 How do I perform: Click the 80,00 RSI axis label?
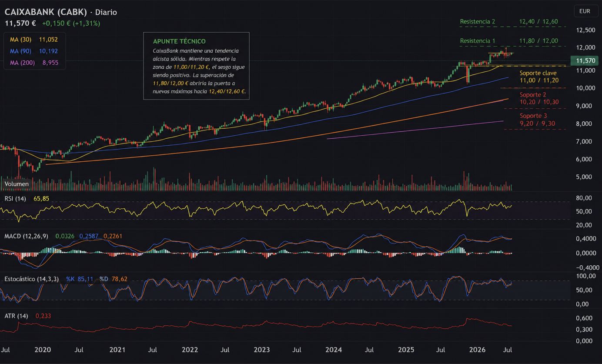pyautogui.click(x=584, y=198)
